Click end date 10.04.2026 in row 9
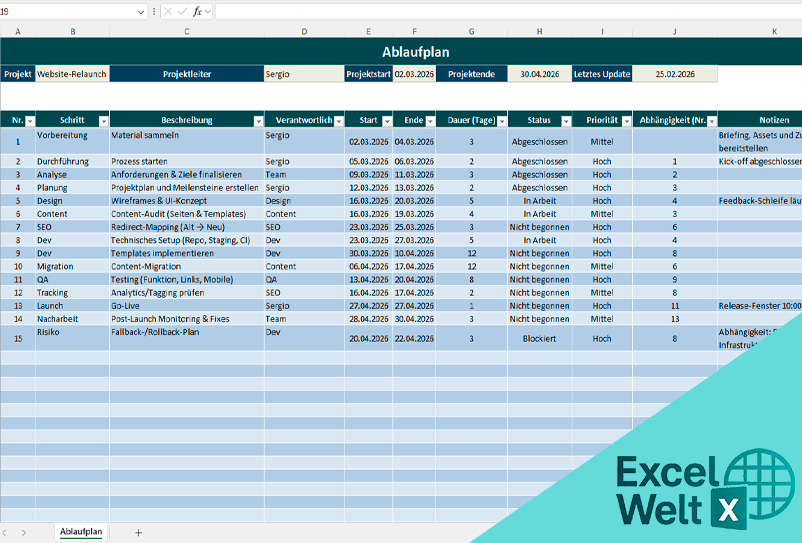 click(414, 253)
